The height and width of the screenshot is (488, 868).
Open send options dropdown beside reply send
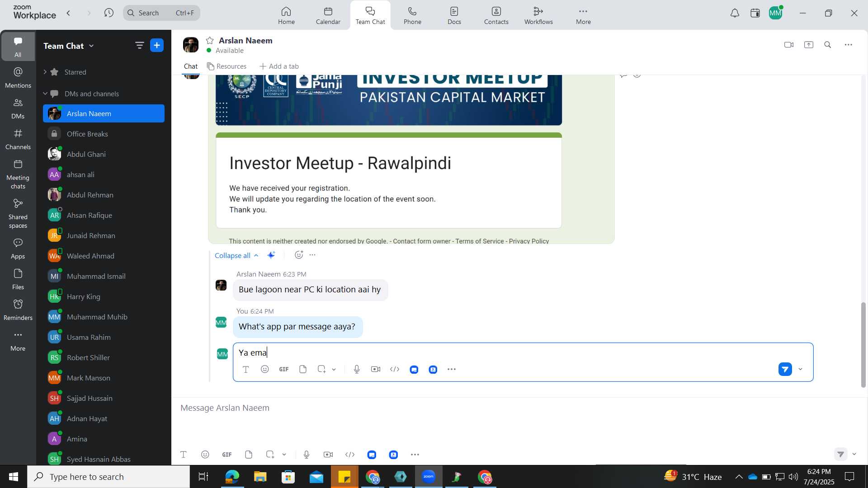(x=801, y=369)
